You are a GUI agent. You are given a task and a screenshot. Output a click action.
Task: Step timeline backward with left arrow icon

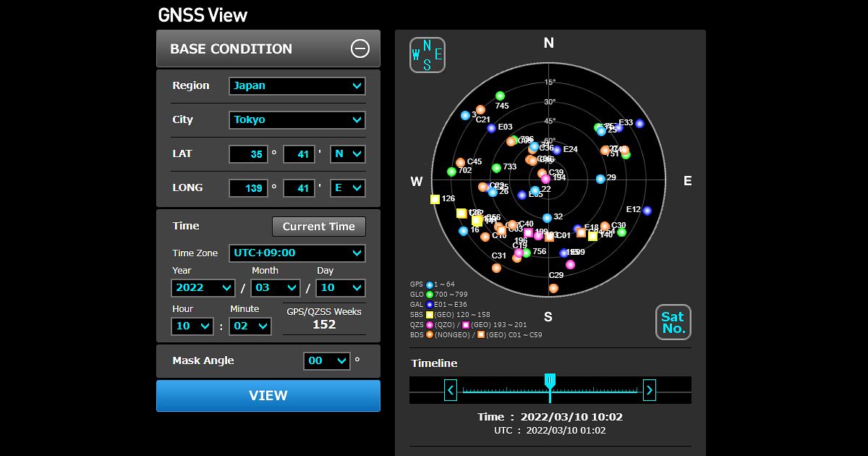click(450, 389)
